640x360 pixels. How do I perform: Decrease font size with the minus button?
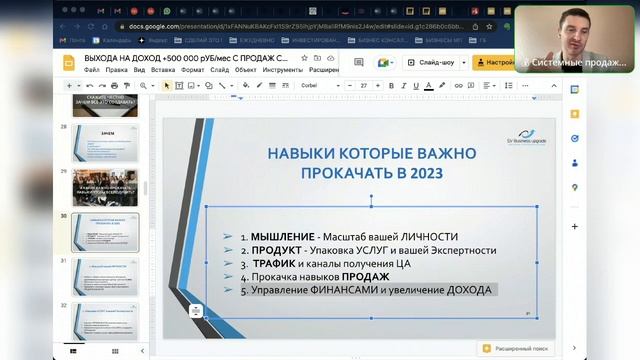349,85
